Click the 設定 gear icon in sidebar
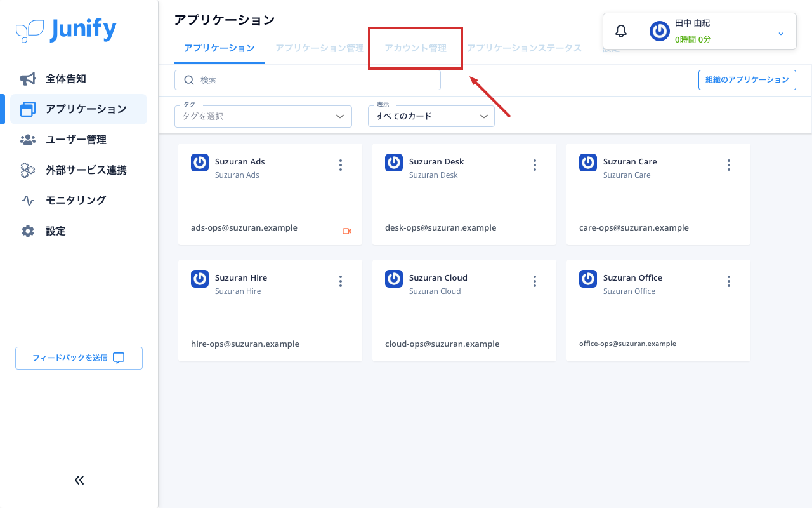 [x=28, y=231]
